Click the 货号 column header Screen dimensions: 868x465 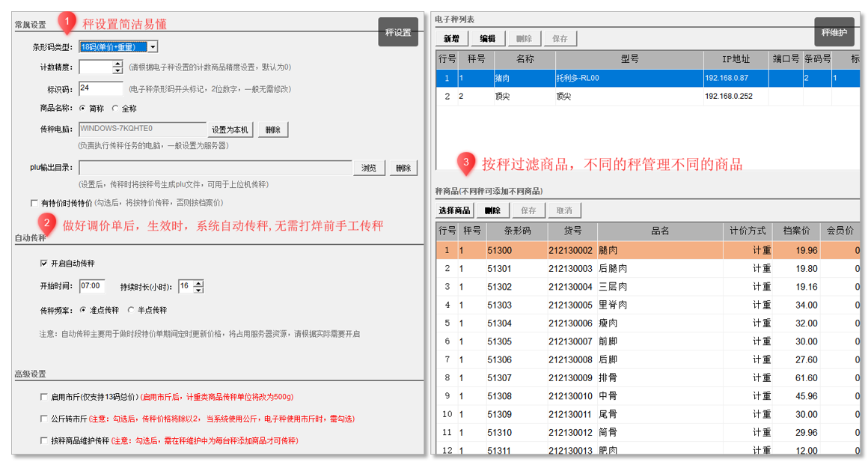[572, 231]
